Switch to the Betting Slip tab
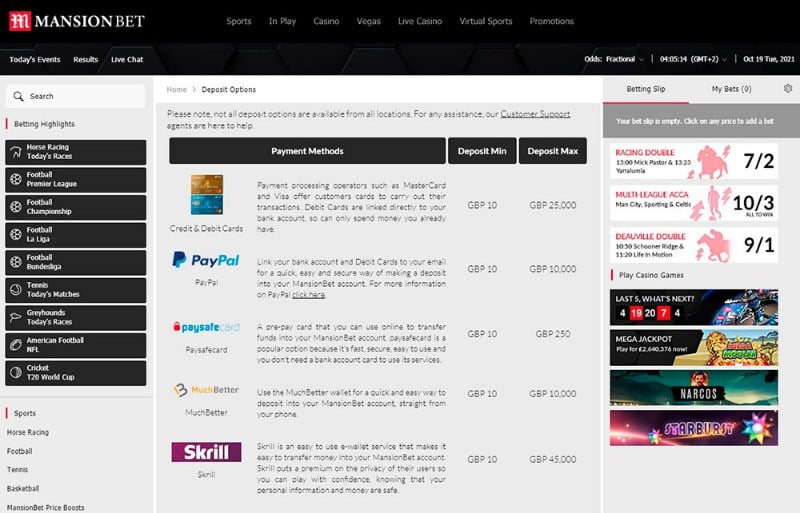 (x=646, y=89)
